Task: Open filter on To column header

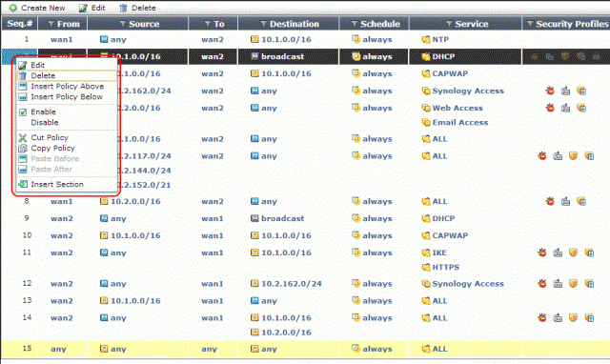Action: click(208, 24)
